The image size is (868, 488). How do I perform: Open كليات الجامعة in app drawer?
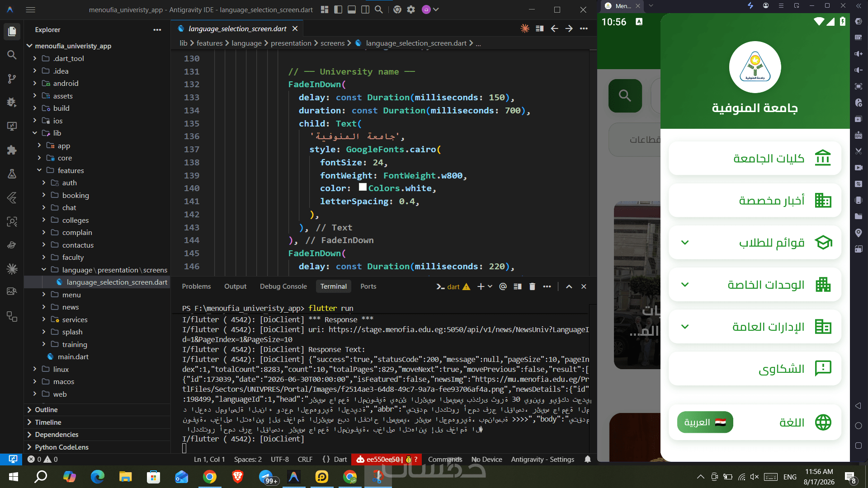(755, 158)
